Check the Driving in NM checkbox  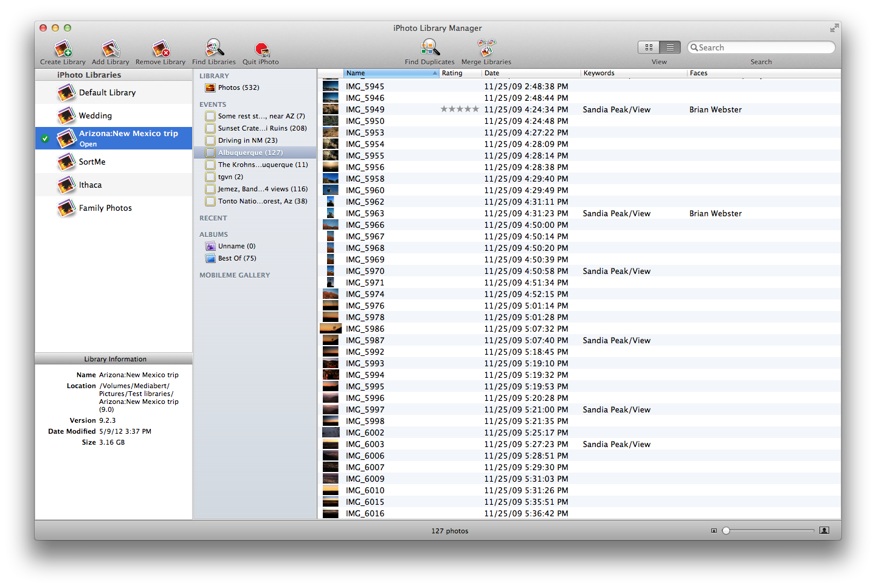[x=210, y=140]
